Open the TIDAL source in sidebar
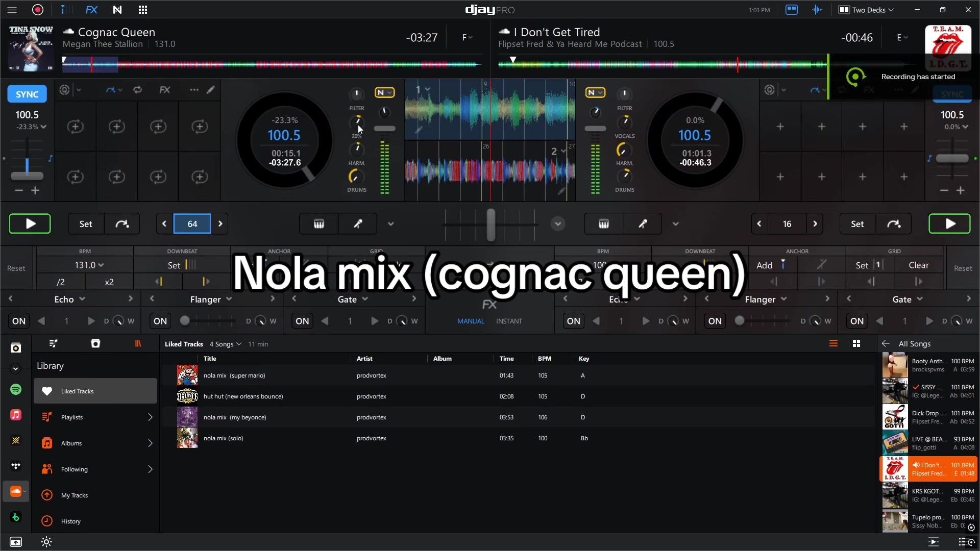The height and width of the screenshot is (551, 980). (x=16, y=466)
